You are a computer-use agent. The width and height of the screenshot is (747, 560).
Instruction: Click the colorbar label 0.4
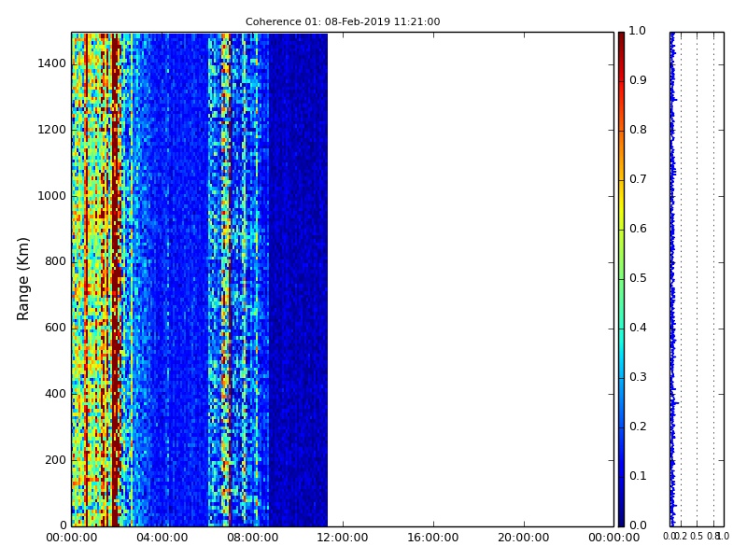coord(638,328)
